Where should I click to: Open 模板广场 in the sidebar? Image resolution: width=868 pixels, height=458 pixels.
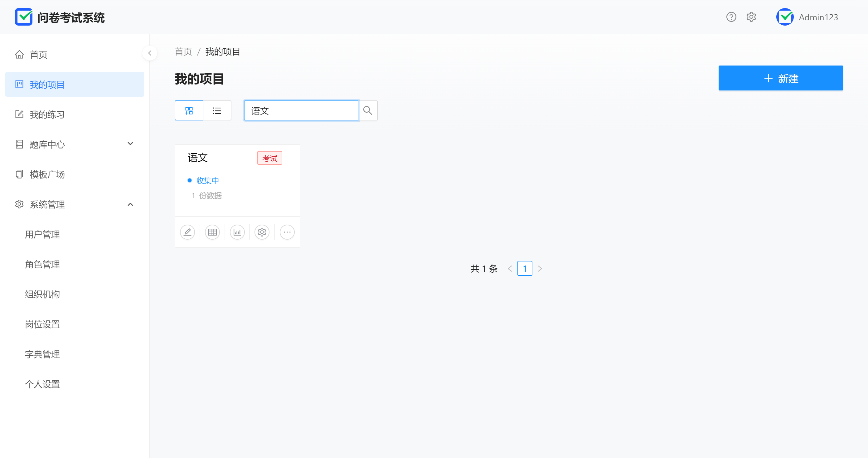point(75,174)
